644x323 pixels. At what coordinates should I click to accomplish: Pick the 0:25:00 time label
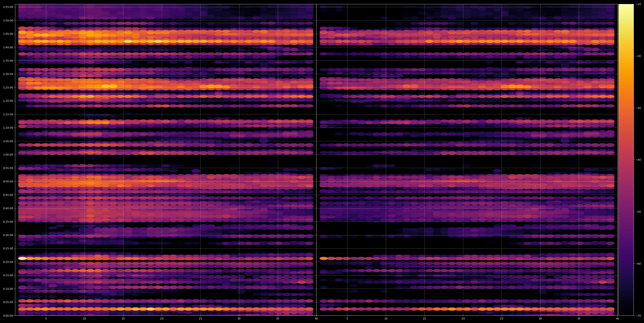pos(8,249)
